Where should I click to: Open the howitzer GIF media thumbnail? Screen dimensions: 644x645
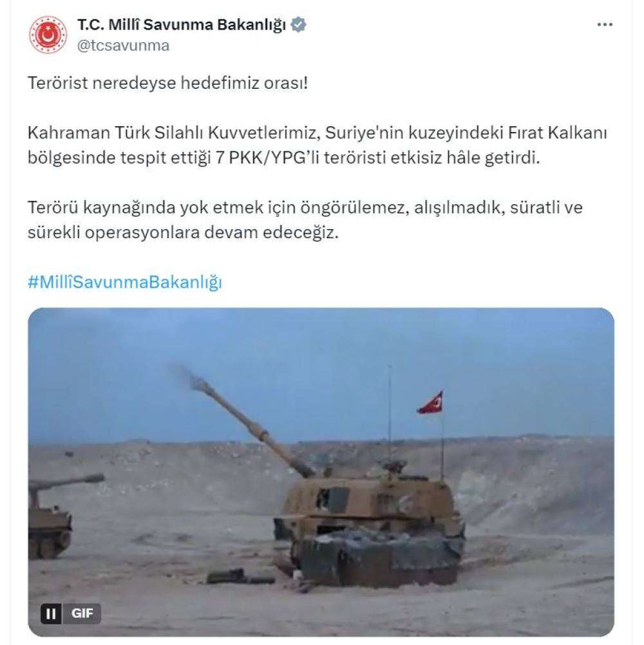(x=321, y=472)
